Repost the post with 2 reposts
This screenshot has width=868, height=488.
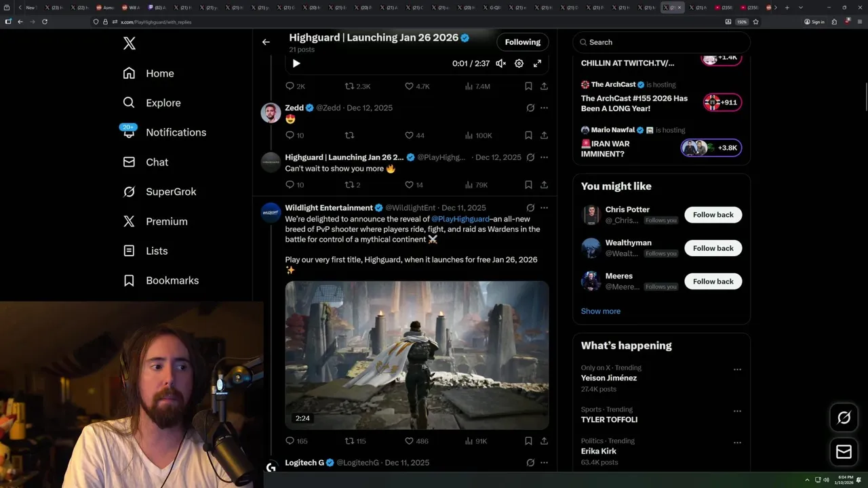click(x=353, y=184)
